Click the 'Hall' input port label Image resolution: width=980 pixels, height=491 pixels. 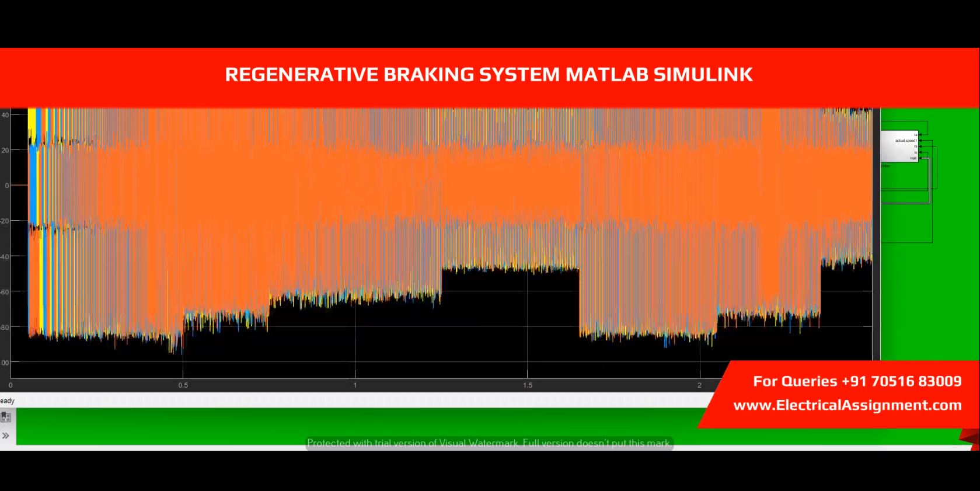point(913,158)
